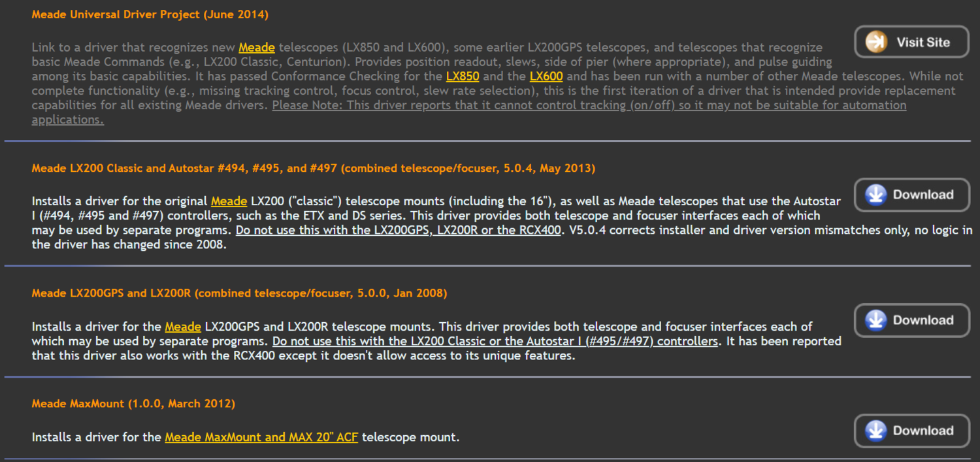Click the underlined 'Please Note' tracking warning text
The height and width of the screenshot is (462, 980).
[469, 112]
